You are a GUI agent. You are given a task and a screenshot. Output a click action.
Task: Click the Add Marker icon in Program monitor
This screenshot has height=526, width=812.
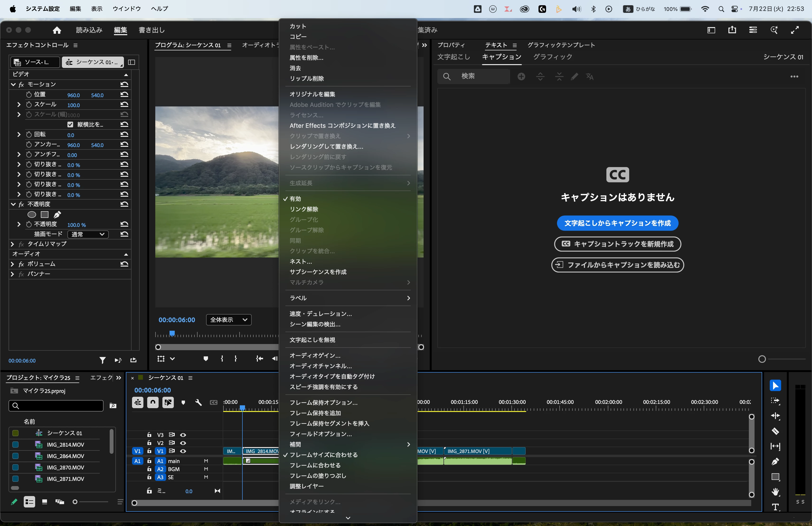click(x=205, y=359)
